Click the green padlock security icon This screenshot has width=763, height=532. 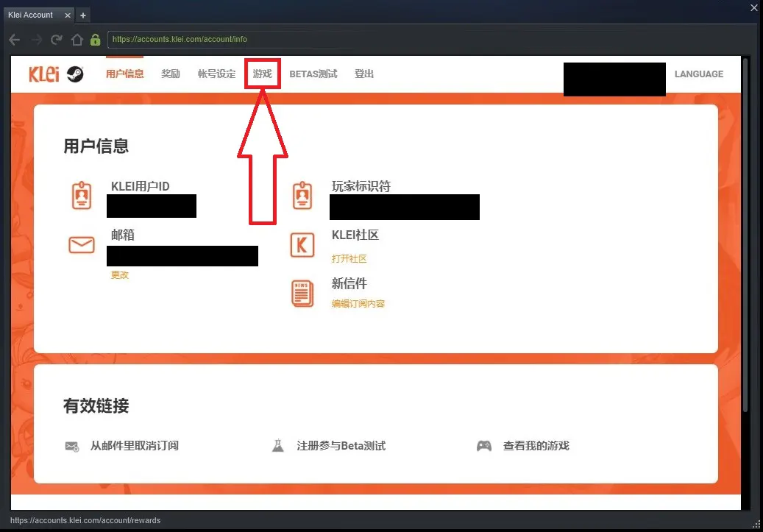click(95, 40)
